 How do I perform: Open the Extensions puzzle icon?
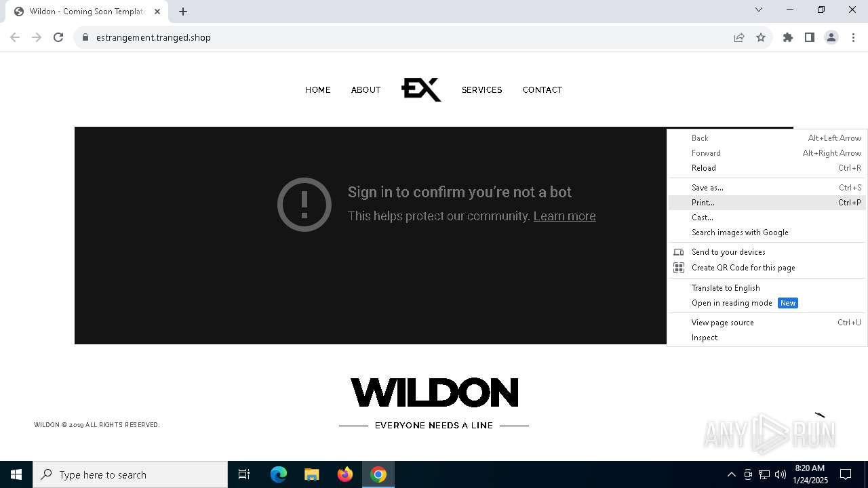coord(788,37)
